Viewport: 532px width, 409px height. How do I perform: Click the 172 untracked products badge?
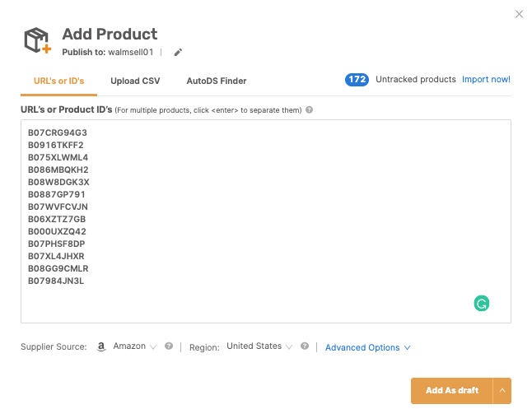pos(357,80)
